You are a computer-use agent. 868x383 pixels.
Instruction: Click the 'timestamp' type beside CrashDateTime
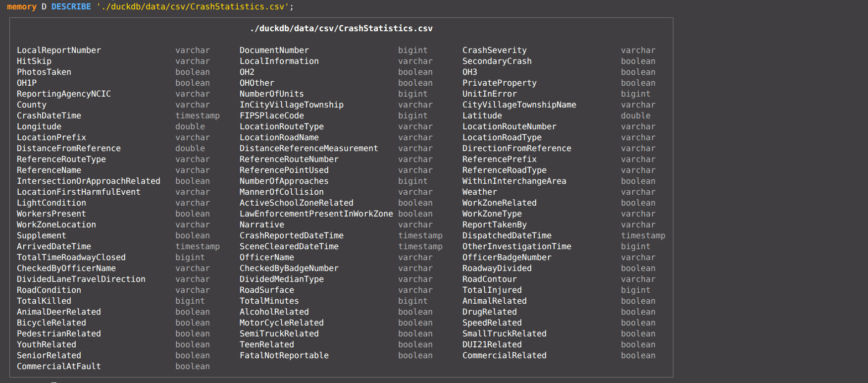(x=198, y=116)
